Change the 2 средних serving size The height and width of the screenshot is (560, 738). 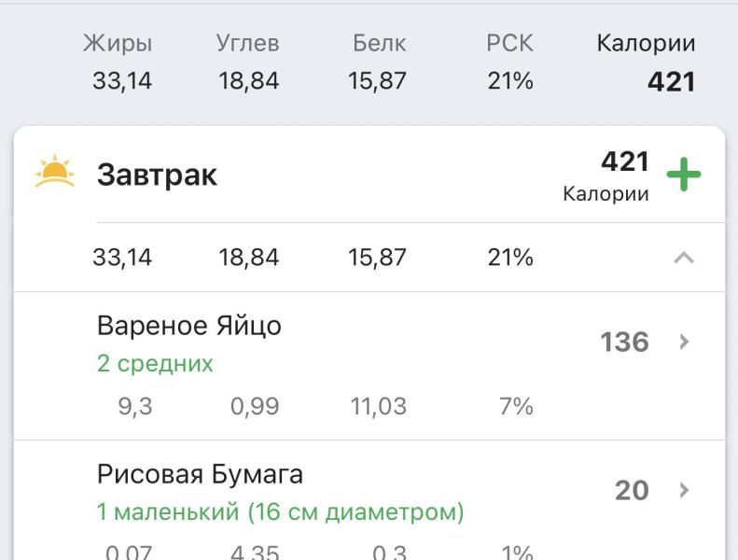155,363
